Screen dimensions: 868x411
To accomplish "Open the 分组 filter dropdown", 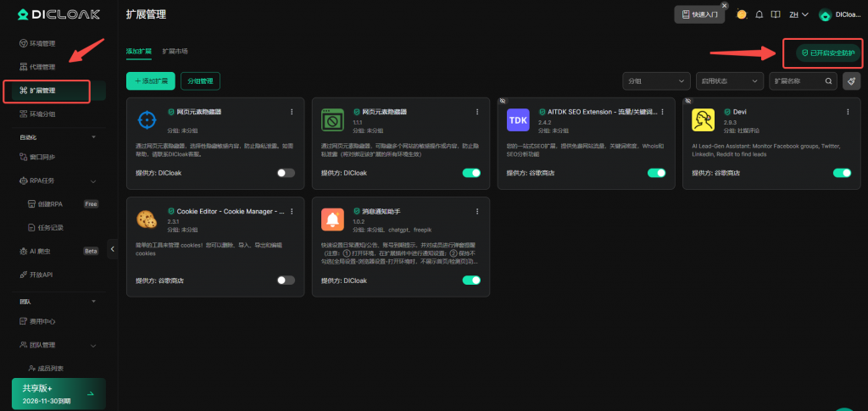I will point(655,81).
